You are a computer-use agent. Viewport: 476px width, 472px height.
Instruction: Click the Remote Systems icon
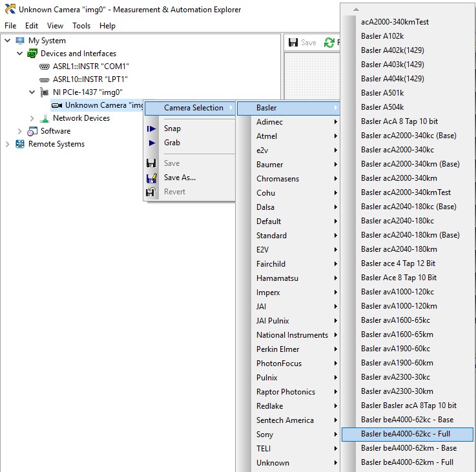(20, 144)
